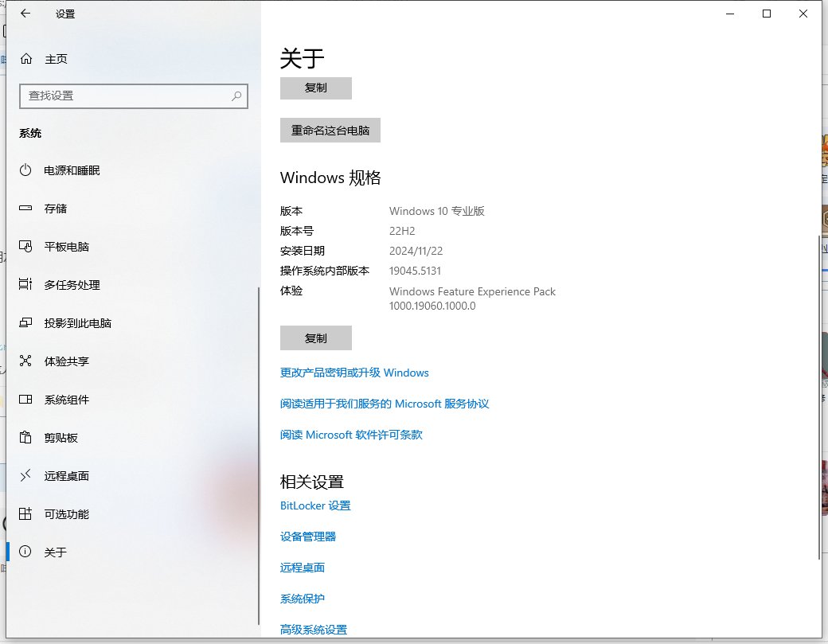Click the 19045.5131 OS build value

point(415,271)
